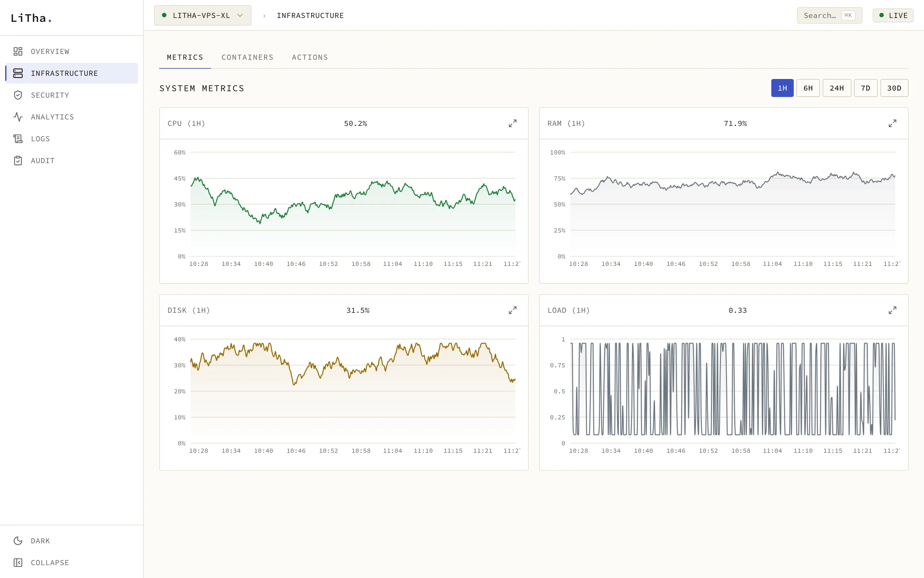Switch to the Actions tab
Viewport: 924px width, 578px height.
(310, 57)
